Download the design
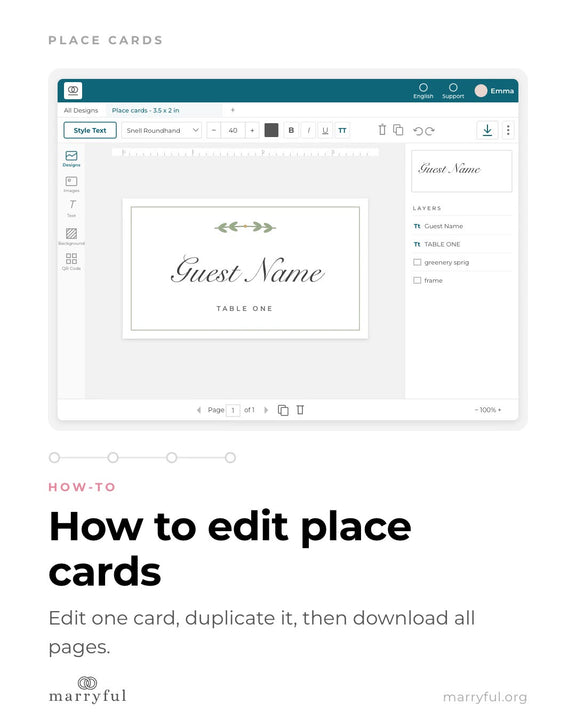 (x=487, y=130)
